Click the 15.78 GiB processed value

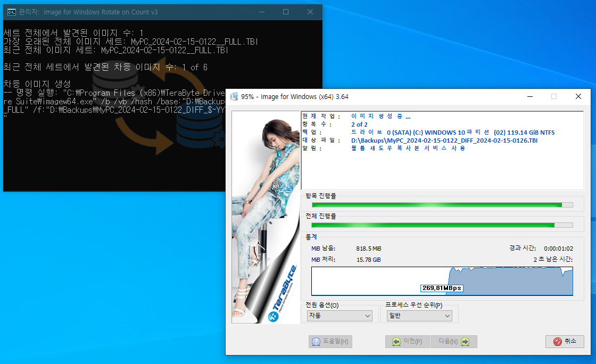coord(369,260)
